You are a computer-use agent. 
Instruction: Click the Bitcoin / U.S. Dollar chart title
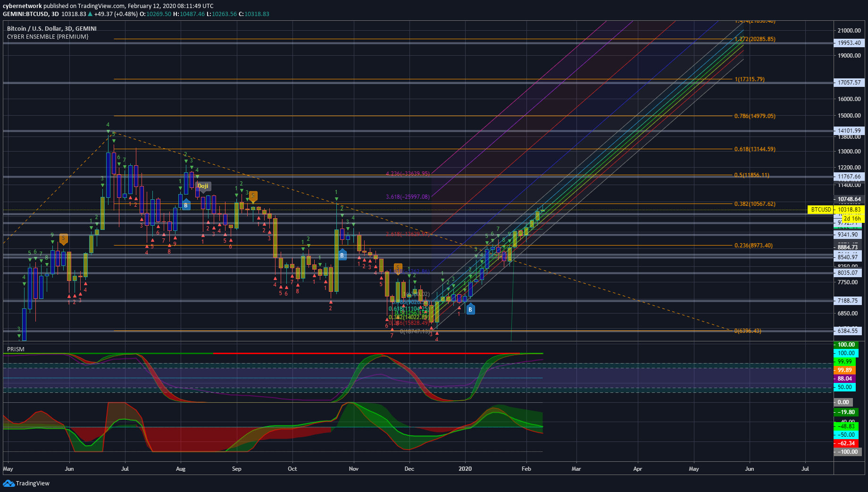(x=52, y=28)
